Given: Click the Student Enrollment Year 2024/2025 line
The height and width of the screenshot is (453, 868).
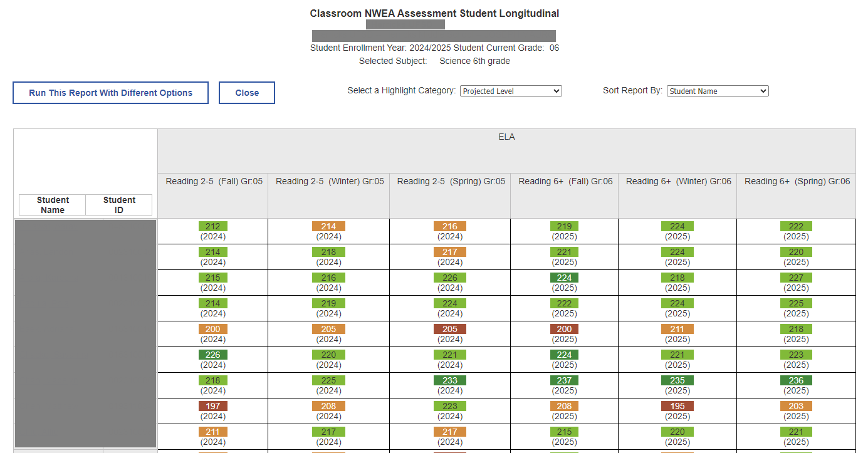Looking at the screenshot, I should tap(434, 48).
